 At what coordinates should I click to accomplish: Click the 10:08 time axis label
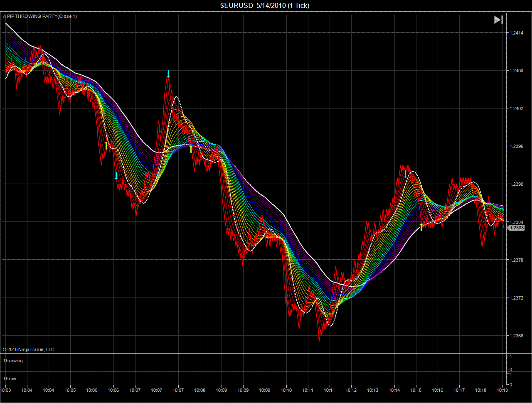[x=200, y=390]
